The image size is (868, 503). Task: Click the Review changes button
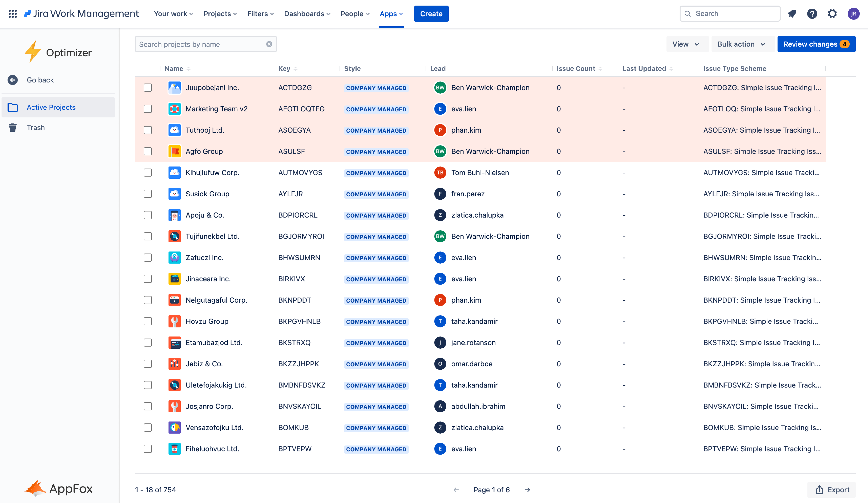point(816,44)
